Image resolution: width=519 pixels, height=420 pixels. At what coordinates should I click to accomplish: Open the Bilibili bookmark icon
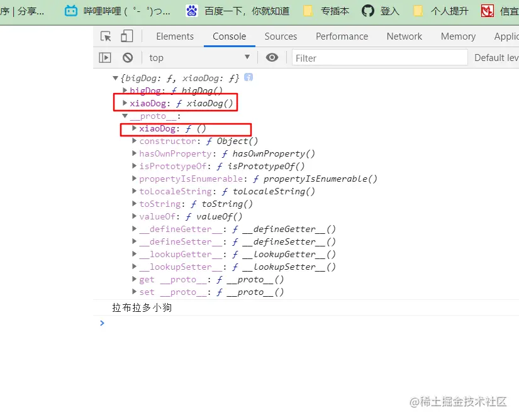(x=71, y=11)
